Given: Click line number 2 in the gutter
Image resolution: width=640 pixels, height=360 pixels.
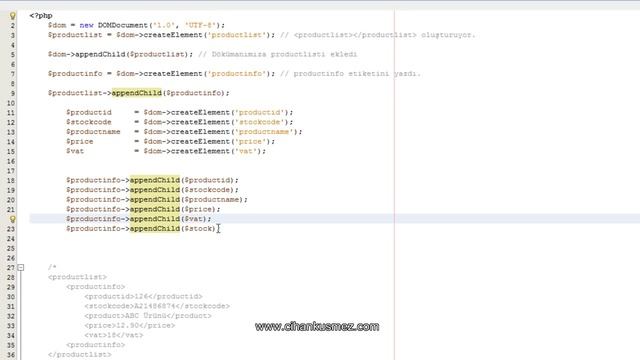Looking at the screenshot, I should point(13,25).
